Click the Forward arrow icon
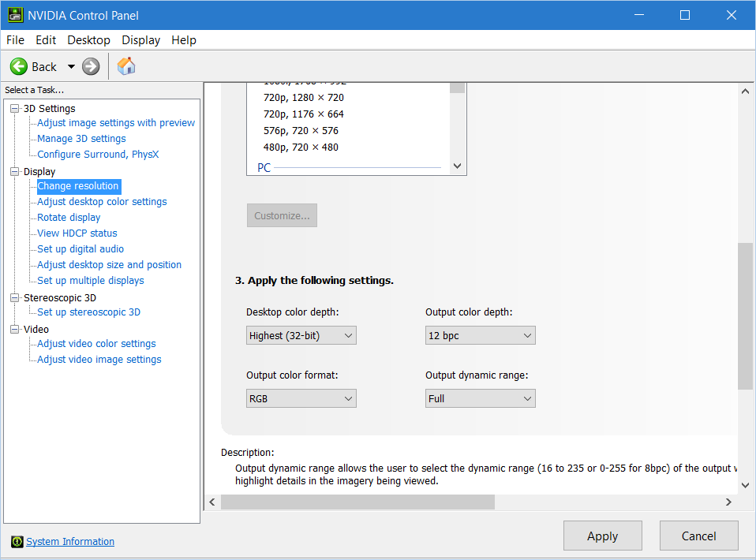Viewport: 756px width, 560px height. pyautogui.click(x=92, y=67)
